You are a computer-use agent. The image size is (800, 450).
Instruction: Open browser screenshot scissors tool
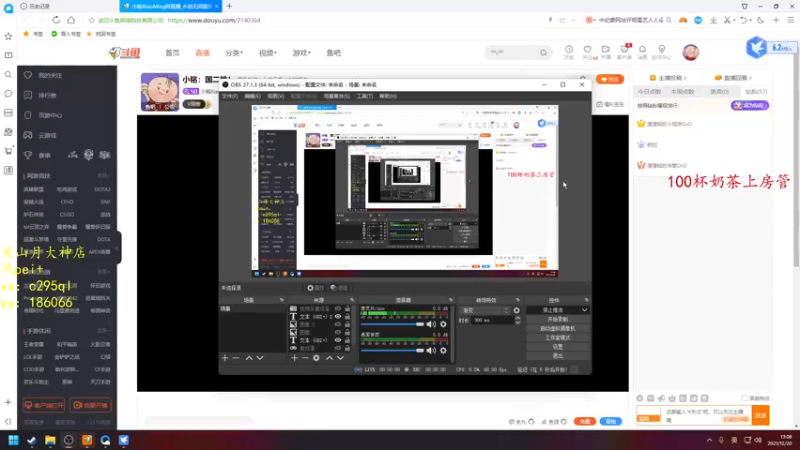[x=727, y=20]
